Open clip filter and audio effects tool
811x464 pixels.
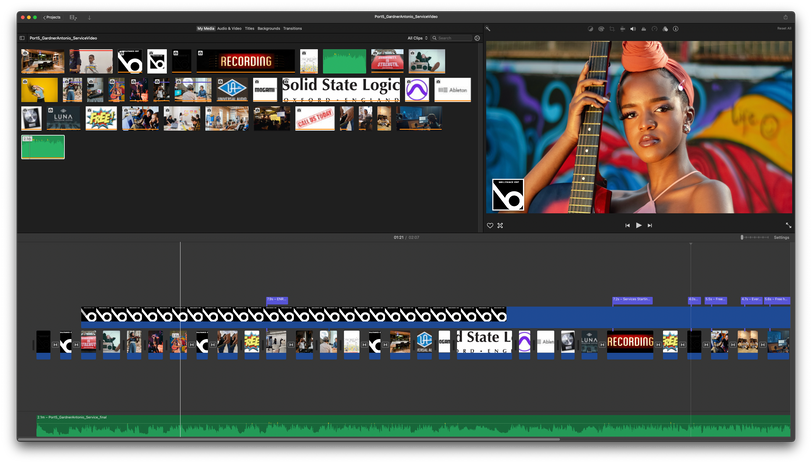click(x=665, y=29)
